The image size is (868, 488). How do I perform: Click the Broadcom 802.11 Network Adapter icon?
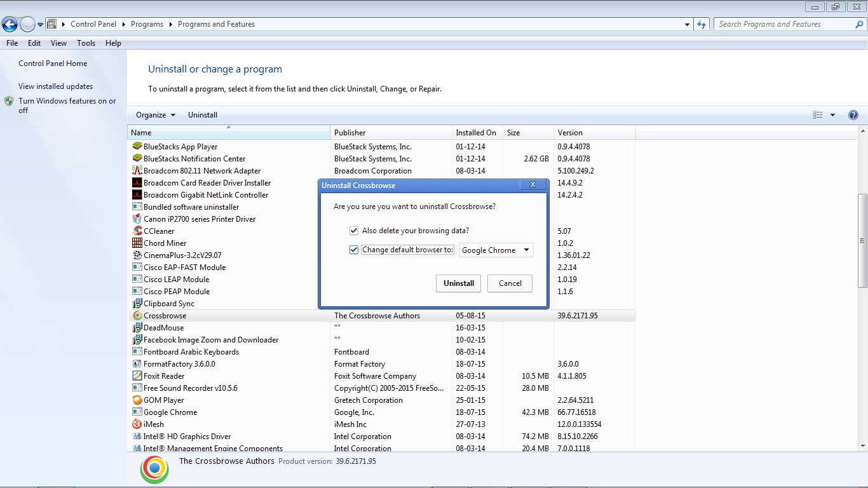point(137,171)
